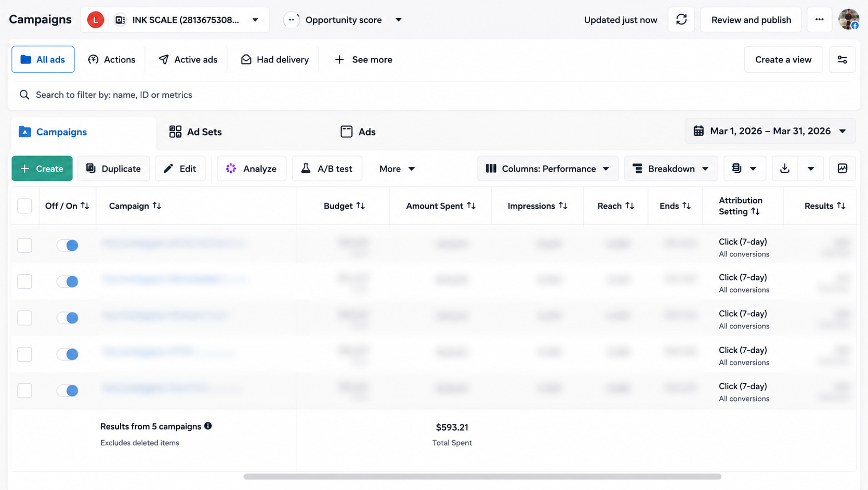Click the Opportunity score gauge icon
The height and width of the screenshot is (490, 868).
click(292, 20)
